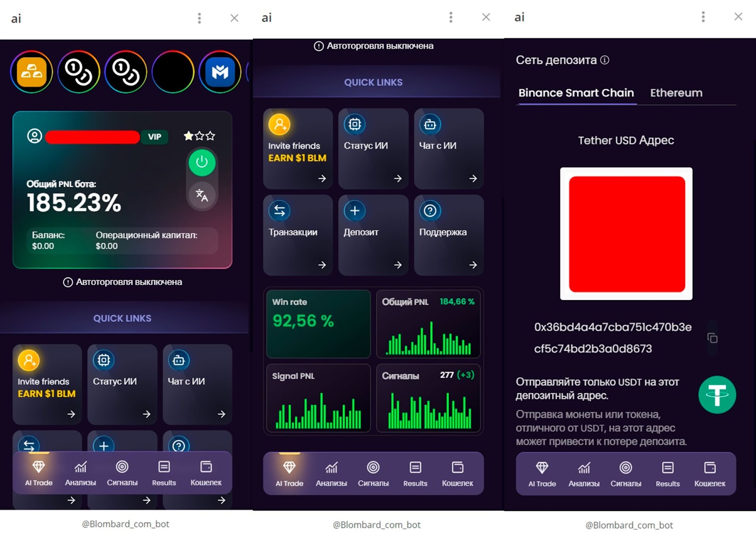
Task: Click the deposit network info icon
Action: 605,60
